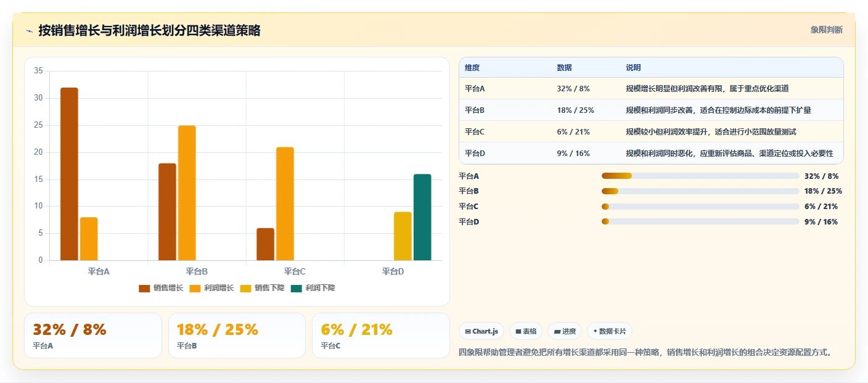Click the 平台A progress bar
This screenshot has height=383, width=868.
(700, 176)
